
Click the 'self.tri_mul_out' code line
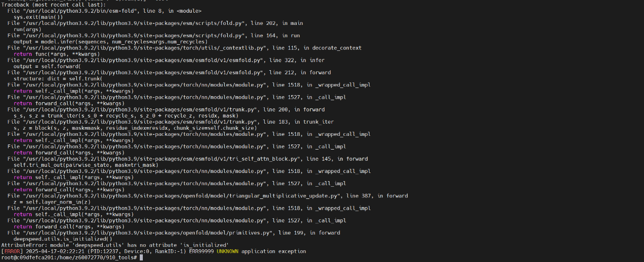(85, 165)
